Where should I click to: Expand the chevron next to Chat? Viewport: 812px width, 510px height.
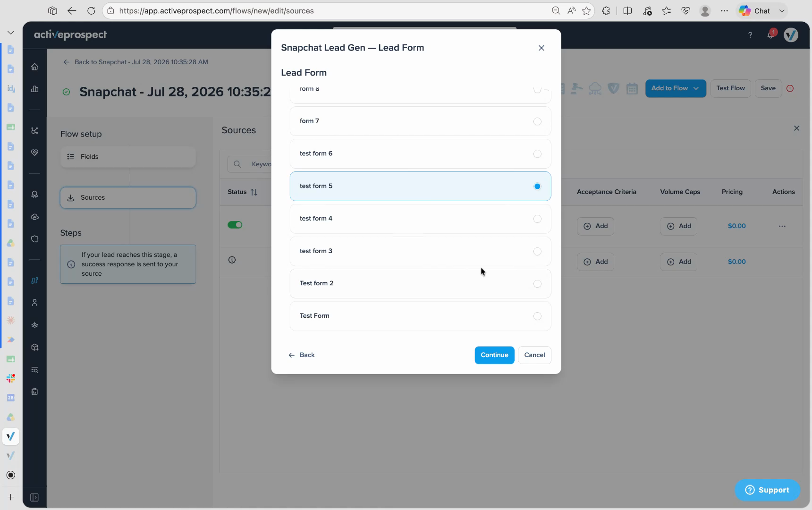point(782,11)
